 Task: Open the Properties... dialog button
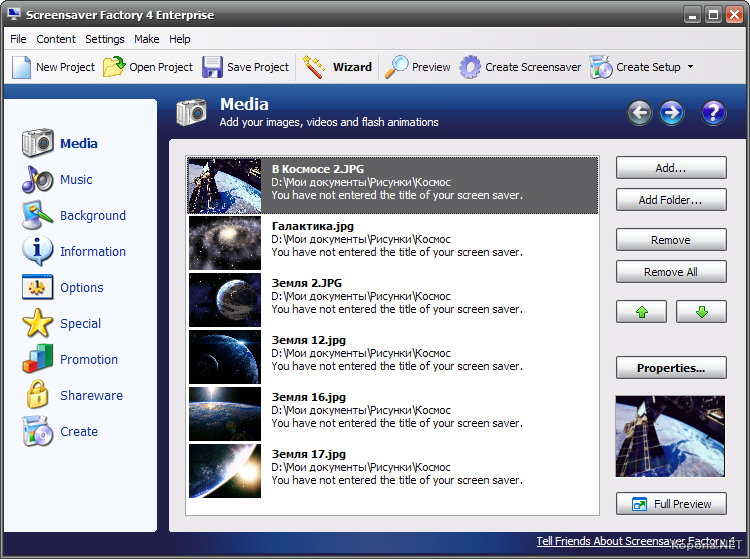[671, 368]
